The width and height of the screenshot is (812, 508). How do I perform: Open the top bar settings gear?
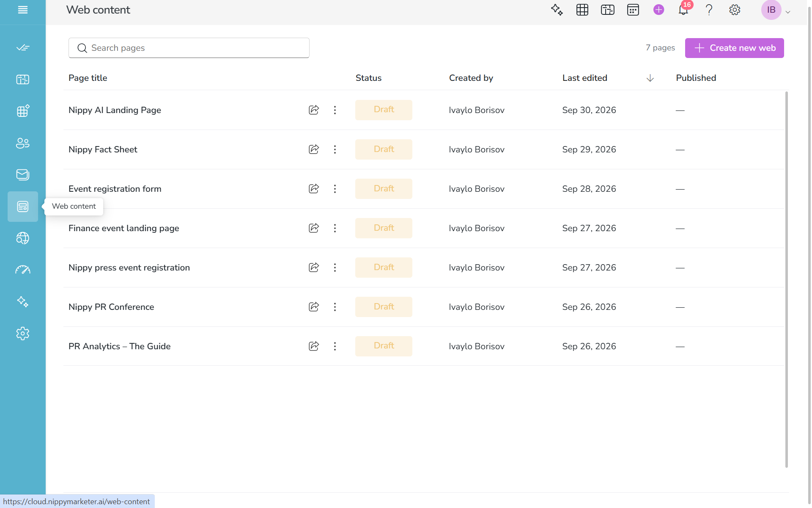(x=735, y=10)
